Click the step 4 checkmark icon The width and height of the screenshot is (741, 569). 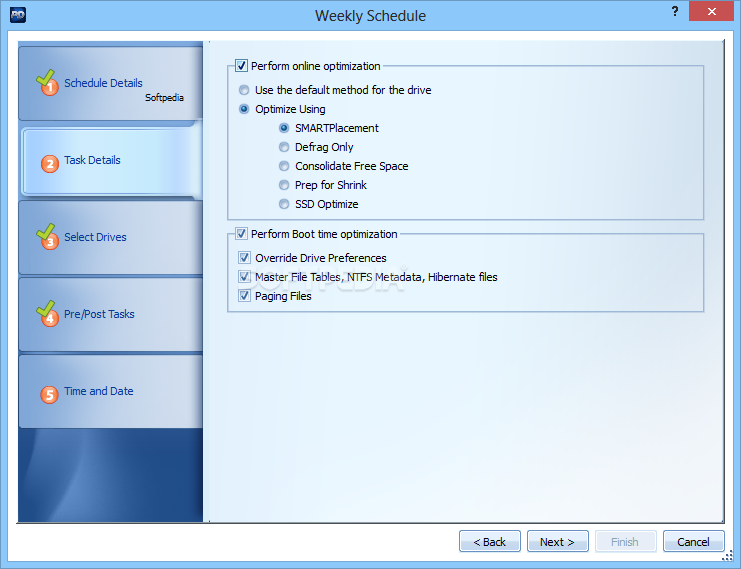coord(47,313)
